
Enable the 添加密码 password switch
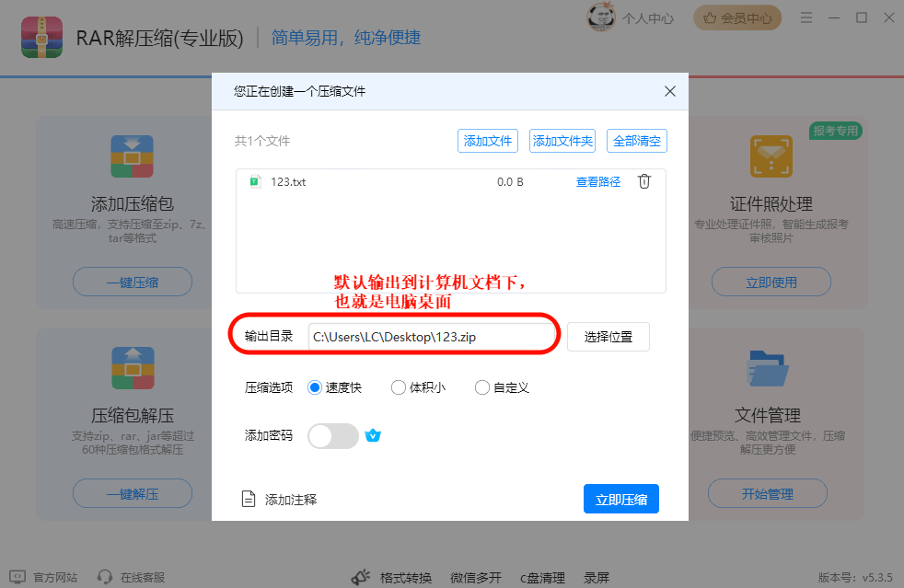point(332,435)
